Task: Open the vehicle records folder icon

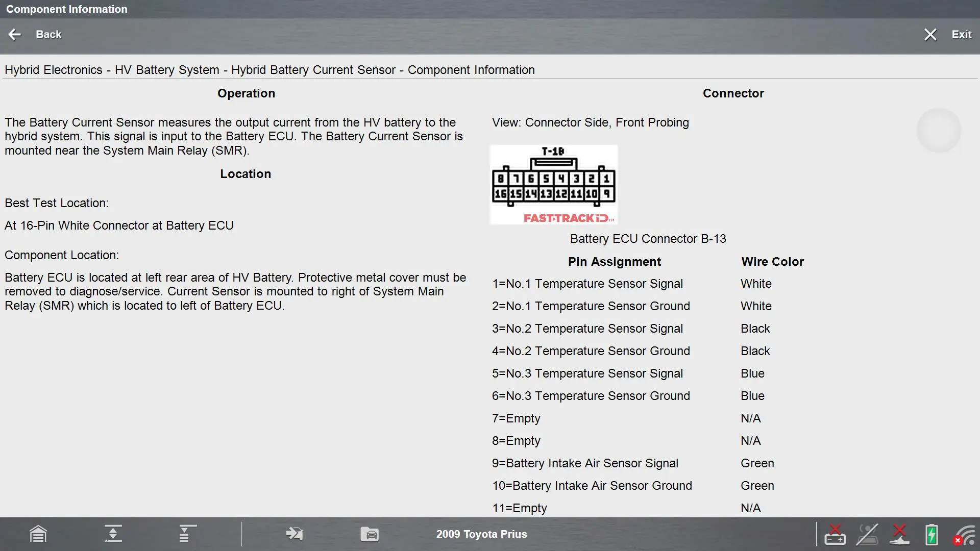Action: pyautogui.click(x=370, y=534)
